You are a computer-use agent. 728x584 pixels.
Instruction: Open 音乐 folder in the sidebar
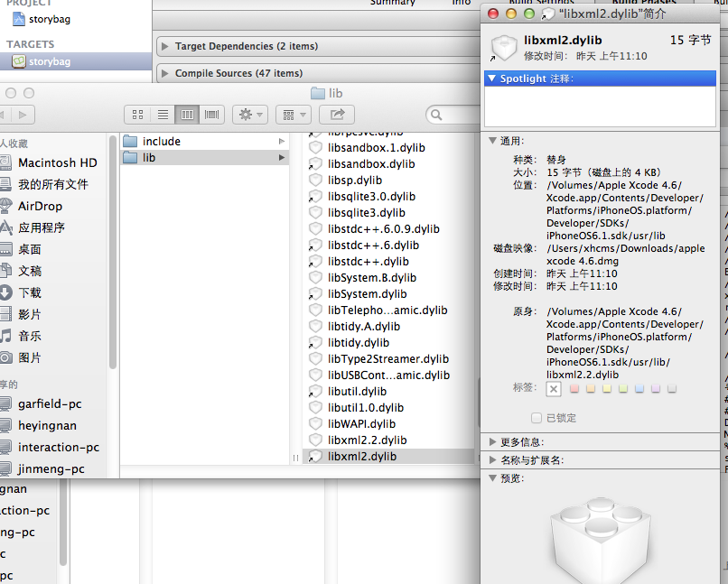tap(30, 336)
